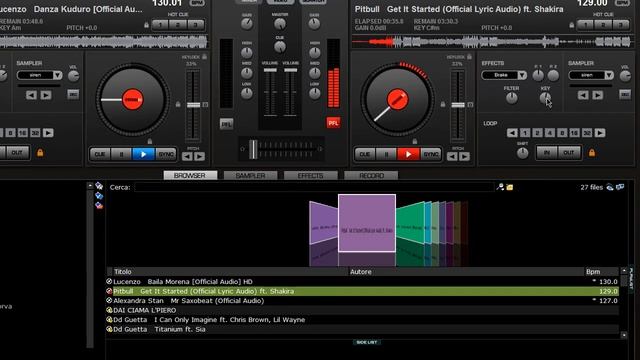The image size is (640, 360).
Task: Next sample arrow in right sampler
Action: point(598,96)
